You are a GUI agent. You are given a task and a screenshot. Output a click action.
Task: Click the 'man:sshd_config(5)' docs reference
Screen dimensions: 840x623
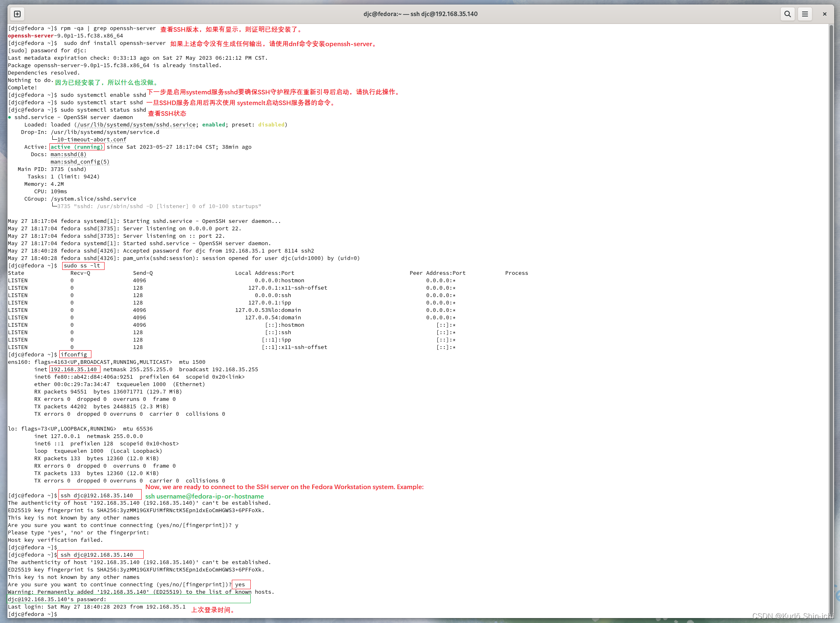pyautogui.click(x=80, y=162)
